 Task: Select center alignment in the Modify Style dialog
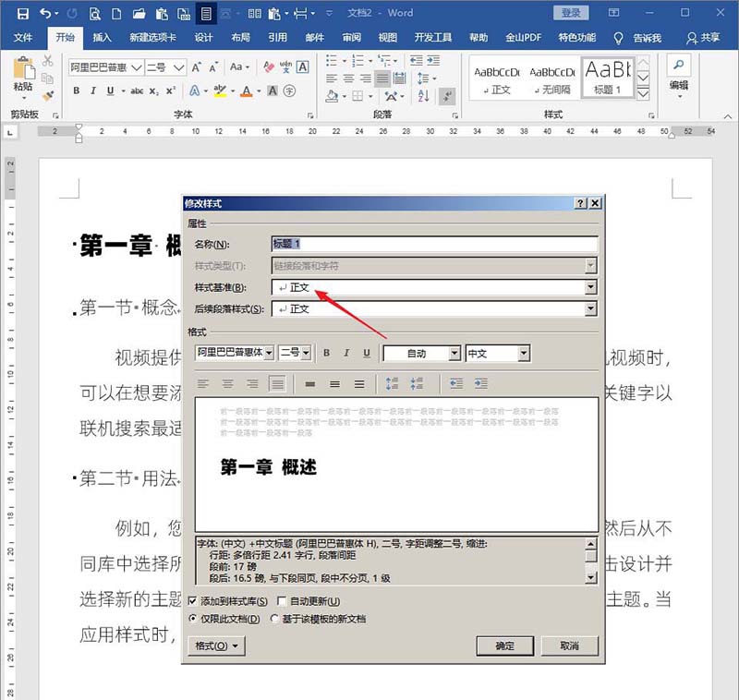coord(226,382)
